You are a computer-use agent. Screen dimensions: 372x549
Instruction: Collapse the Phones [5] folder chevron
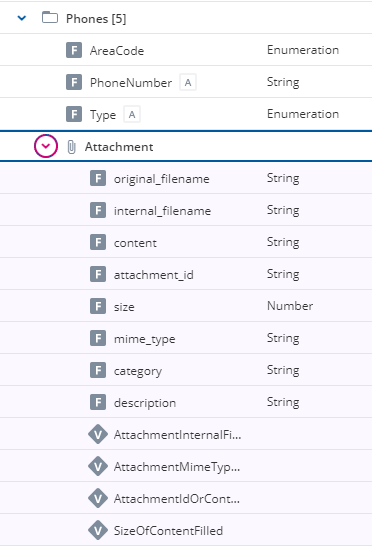[22, 18]
